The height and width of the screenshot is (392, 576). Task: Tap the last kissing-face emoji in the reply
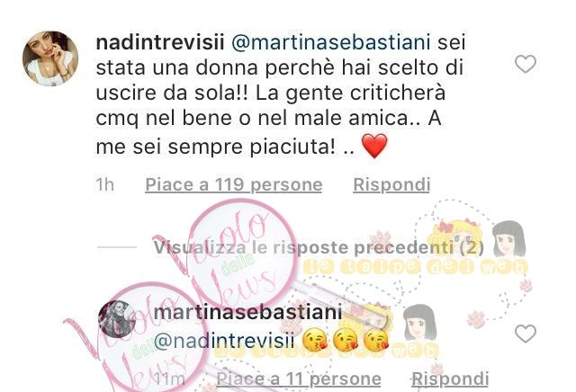376,340
